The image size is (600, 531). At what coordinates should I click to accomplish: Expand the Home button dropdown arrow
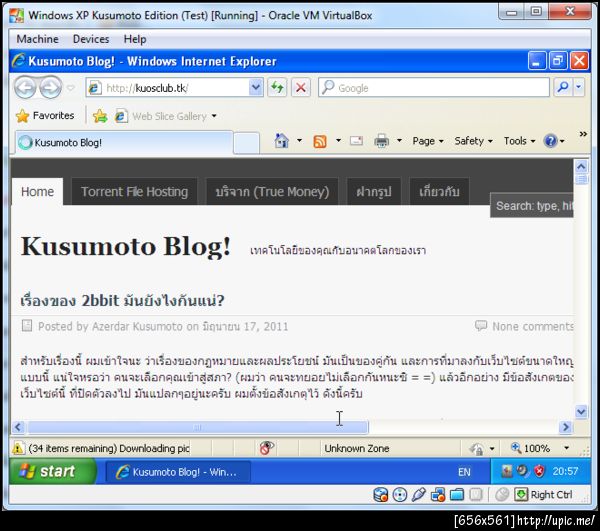click(x=299, y=141)
